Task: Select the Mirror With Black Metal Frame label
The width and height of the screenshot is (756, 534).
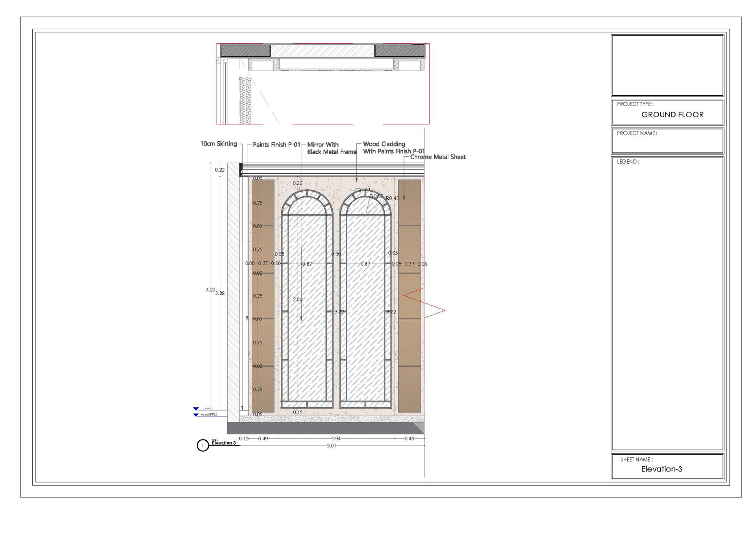Action: click(x=331, y=148)
